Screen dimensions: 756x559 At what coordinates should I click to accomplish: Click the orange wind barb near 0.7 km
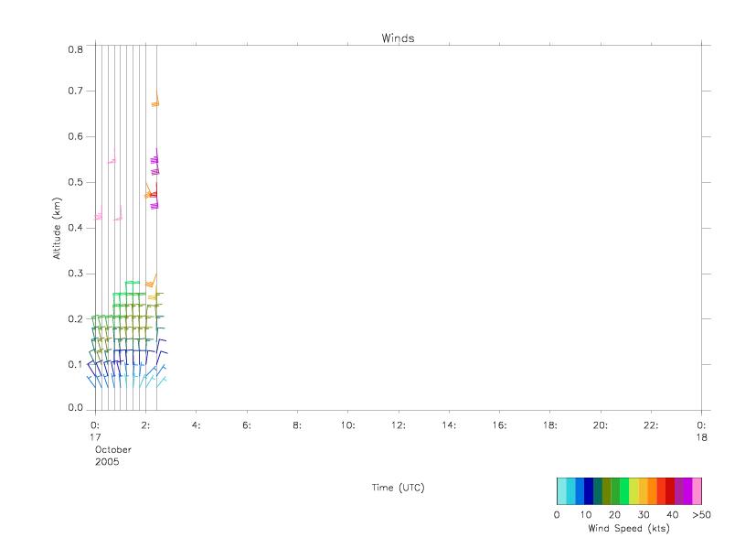(155, 99)
